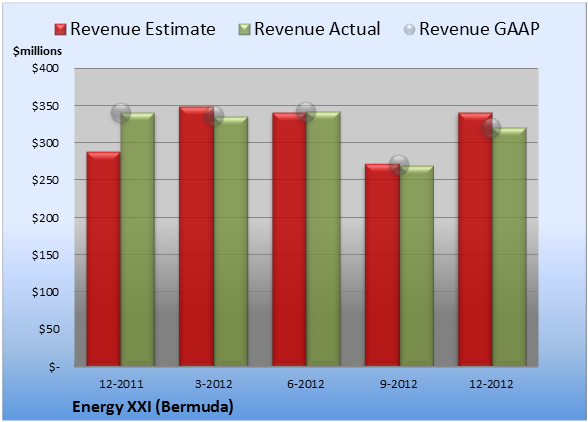Select the green actual bar for 12-2012
The height and width of the screenshot is (422, 588).
pos(509,247)
